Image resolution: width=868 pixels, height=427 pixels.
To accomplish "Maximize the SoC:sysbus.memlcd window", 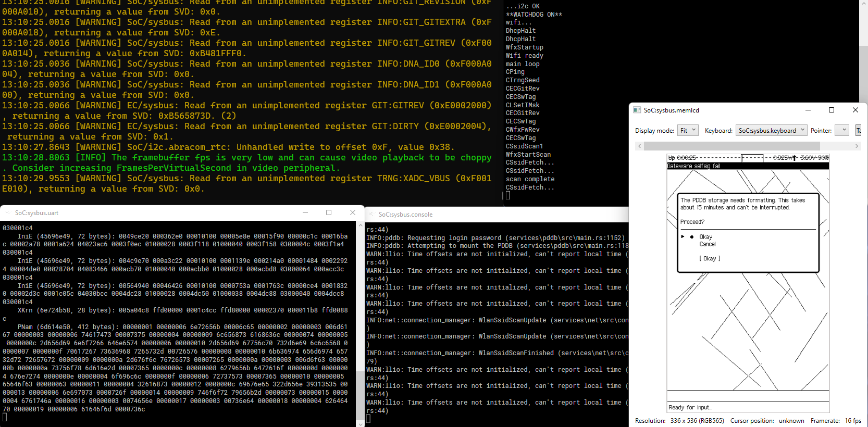I will click(832, 110).
